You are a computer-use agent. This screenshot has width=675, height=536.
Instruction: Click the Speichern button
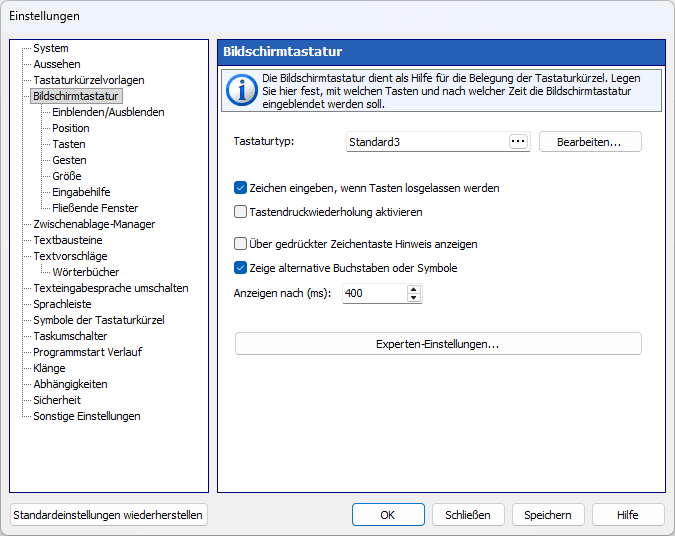(x=548, y=514)
